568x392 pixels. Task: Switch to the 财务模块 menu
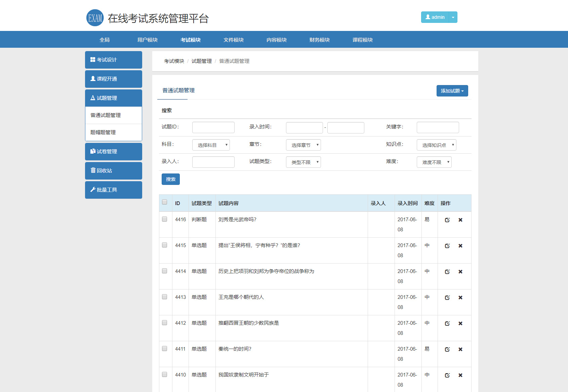tap(319, 39)
